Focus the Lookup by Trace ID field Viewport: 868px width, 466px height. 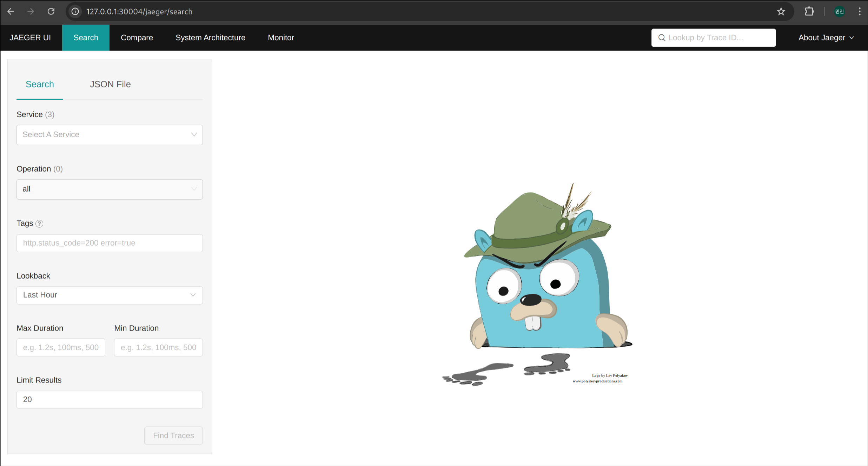(714, 38)
